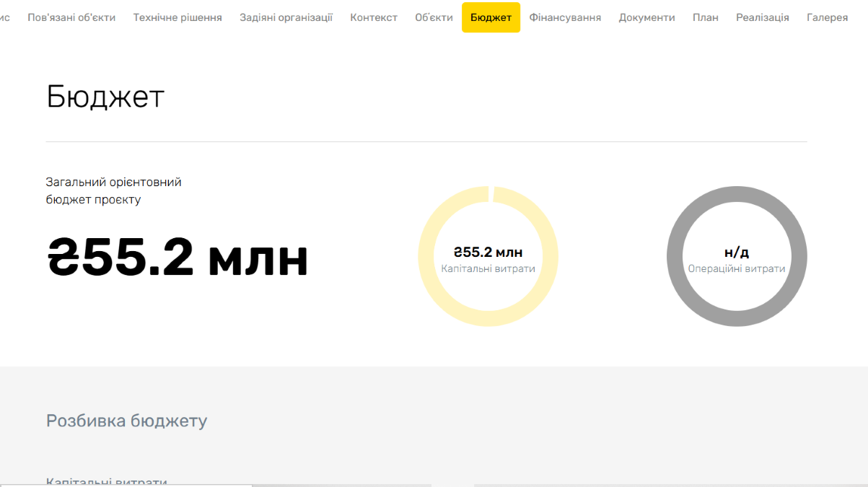
Task: Click the yellow capital expenditure donut ring
Action: click(427, 256)
